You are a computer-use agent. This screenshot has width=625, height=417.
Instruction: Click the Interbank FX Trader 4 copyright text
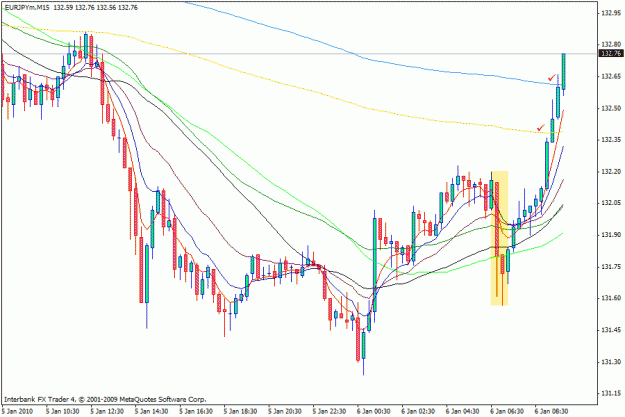click(x=105, y=399)
